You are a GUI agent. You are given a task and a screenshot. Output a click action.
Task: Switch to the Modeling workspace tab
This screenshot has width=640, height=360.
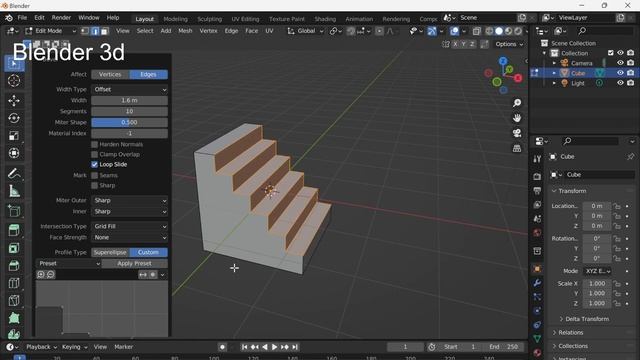click(176, 19)
